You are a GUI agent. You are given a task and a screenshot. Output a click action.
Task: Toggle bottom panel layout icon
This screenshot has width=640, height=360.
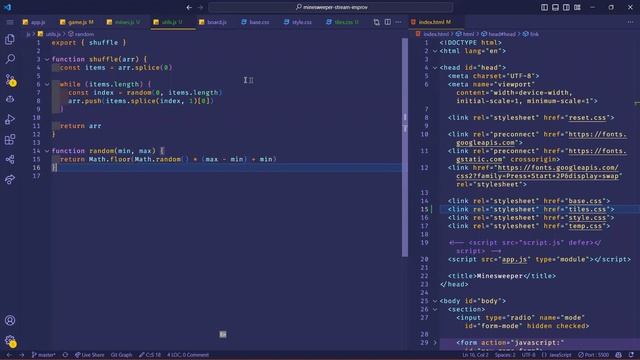pos(555,7)
